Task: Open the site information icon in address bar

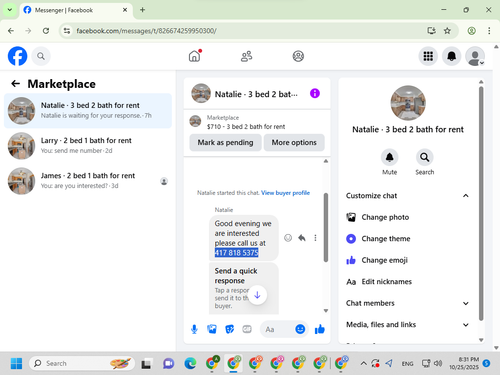Action: tap(67, 31)
